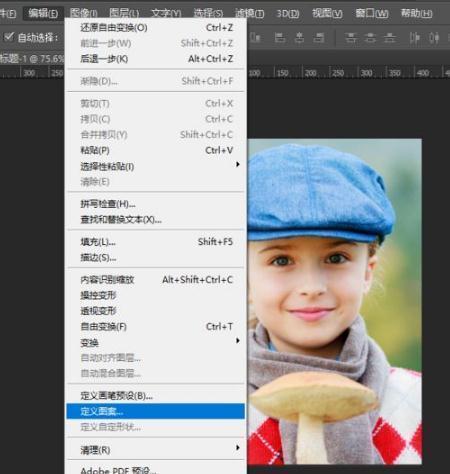This screenshot has height=474, width=450.
Task: Open the 3D(D) menu
Action: pyautogui.click(x=288, y=14)
